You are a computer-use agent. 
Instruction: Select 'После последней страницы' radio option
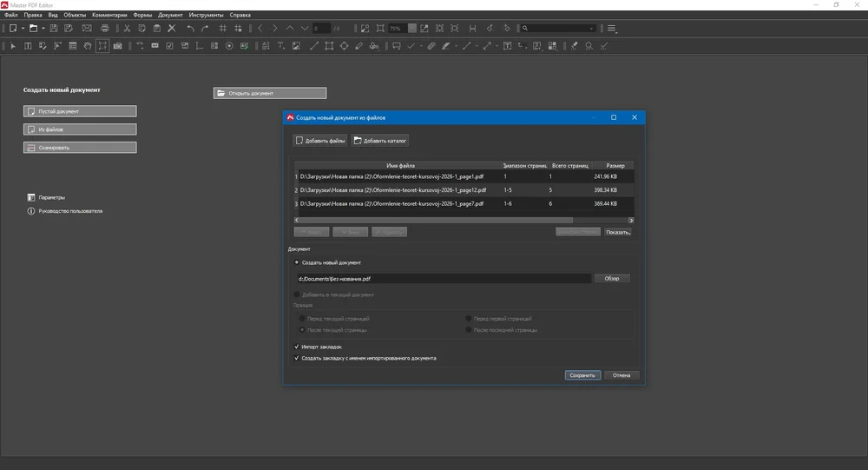point(469,330)
